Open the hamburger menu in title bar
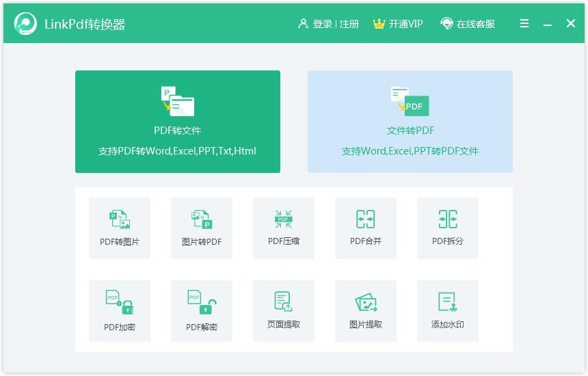588x376 pixels. (524, 24)
